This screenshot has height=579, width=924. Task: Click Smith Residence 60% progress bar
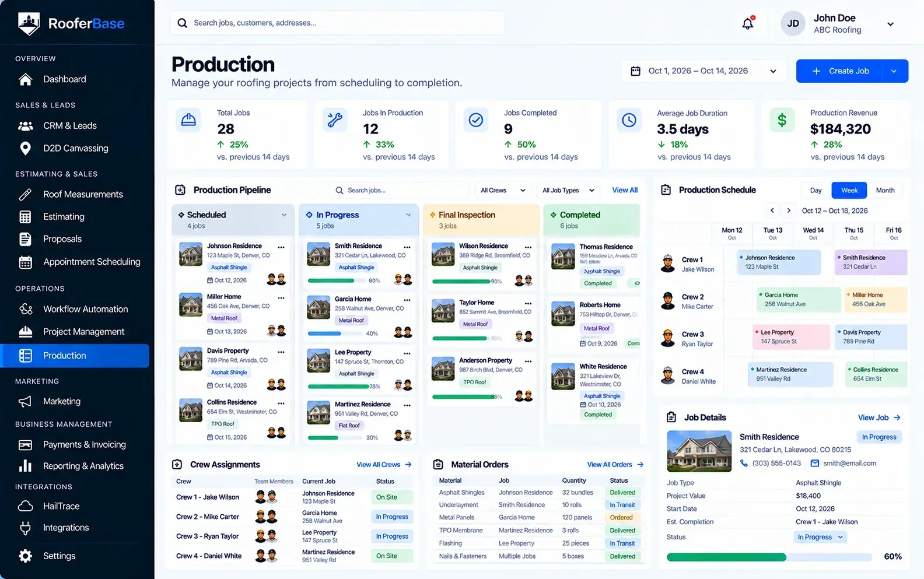coord(337,280)
